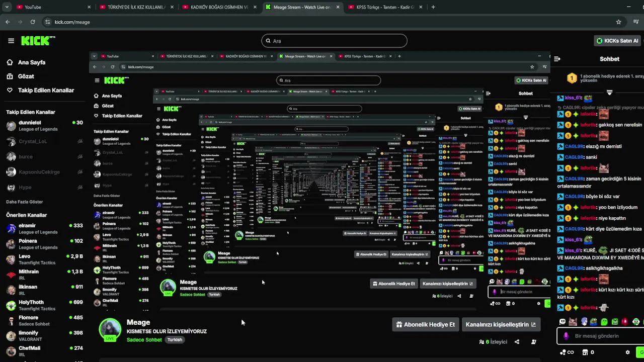Click the heart icon beside Takip Edilen Kanallar
The width and height of the screenshot is (644, 362).
10,90
